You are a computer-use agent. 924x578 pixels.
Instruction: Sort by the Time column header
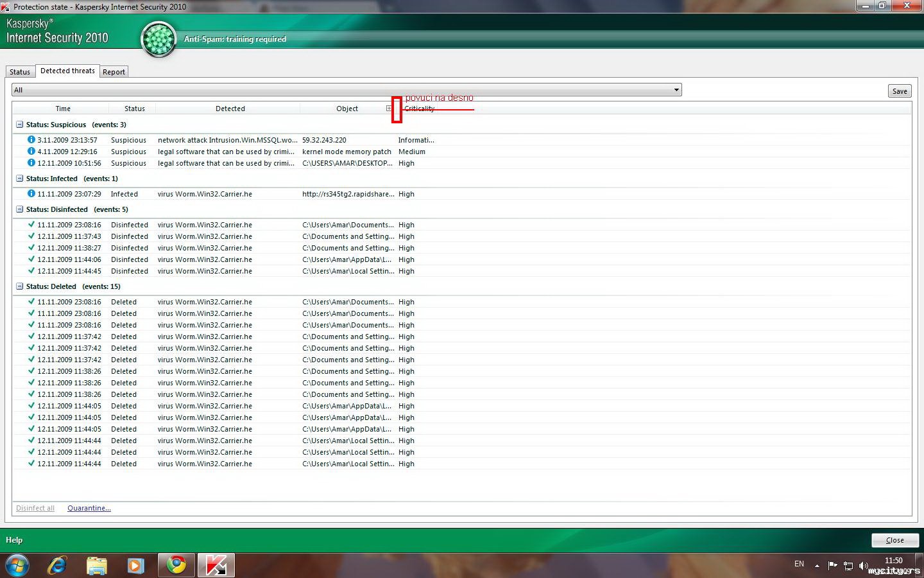coord(63,109)
